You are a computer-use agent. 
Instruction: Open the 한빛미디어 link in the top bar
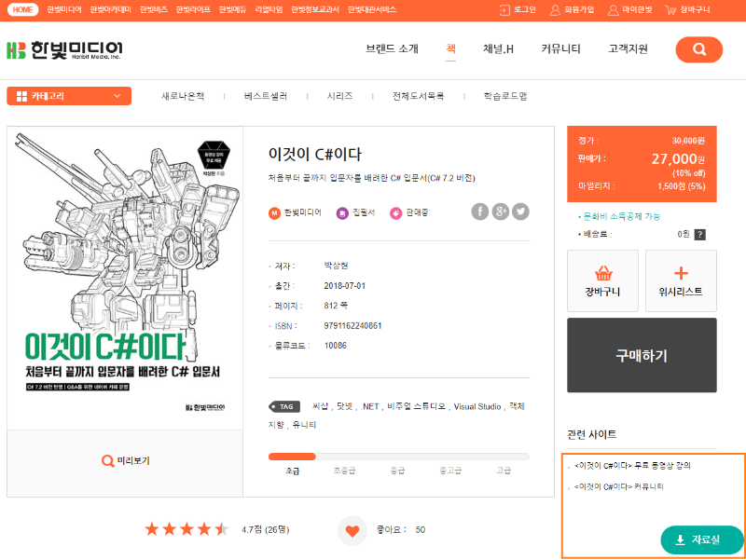coord(64,9)
